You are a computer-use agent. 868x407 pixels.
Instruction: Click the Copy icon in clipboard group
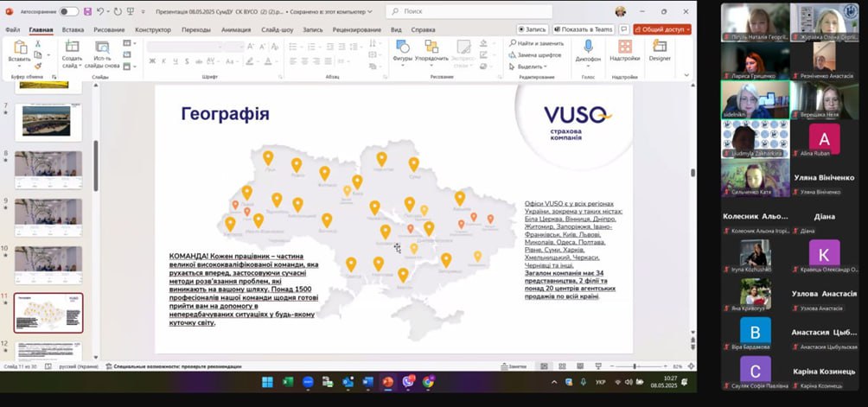38,54
